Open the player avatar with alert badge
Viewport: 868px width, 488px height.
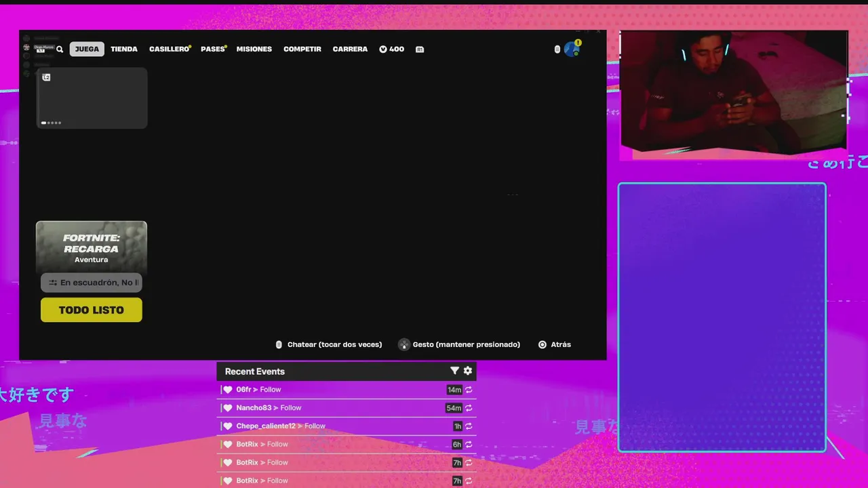pyautogui.click(x=572, y=48)
